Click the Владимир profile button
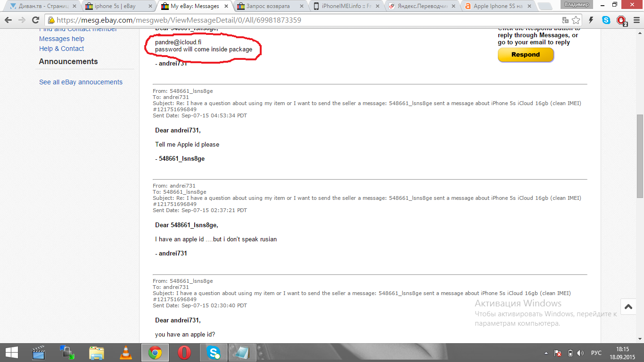The width and height of the screenshot is (644, 362). (577, 4)
